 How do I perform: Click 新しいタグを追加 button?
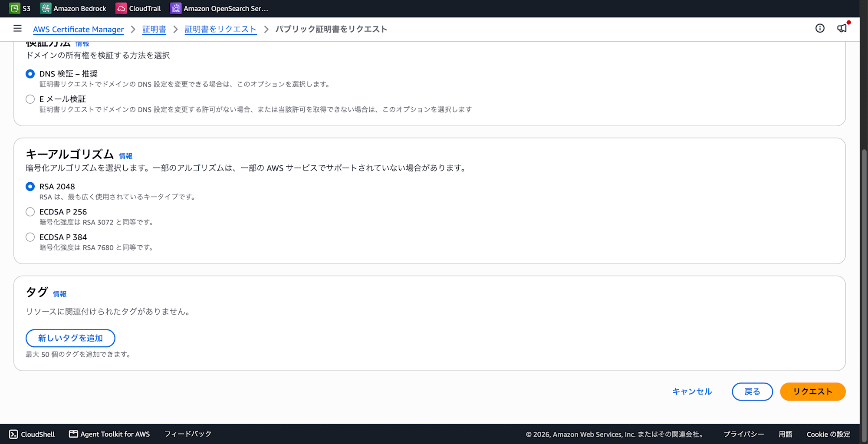[70, 338]
